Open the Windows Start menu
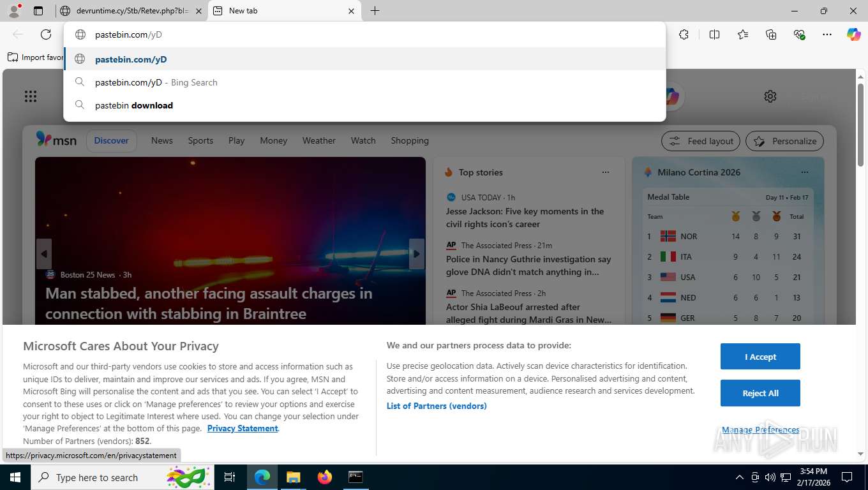This screenshot has height=490, width=868. point(15,477)
